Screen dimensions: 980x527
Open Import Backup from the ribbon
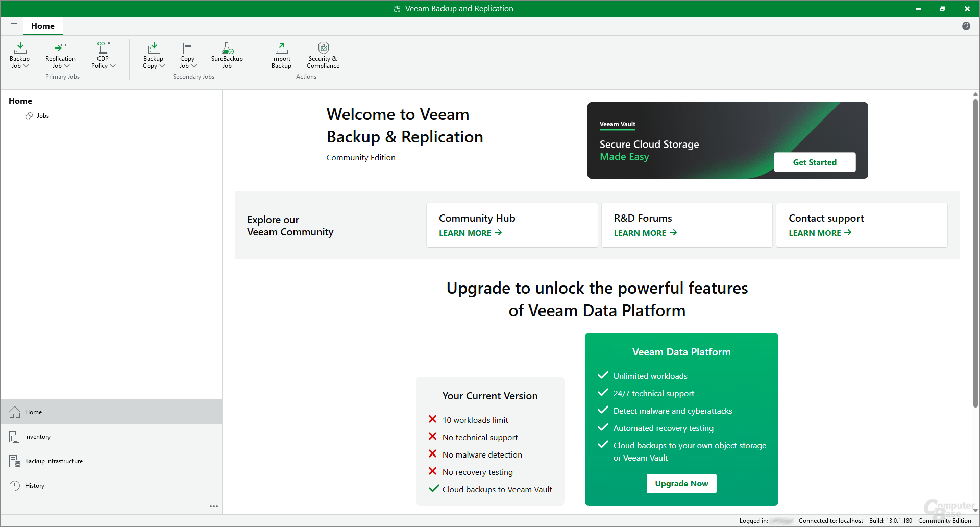click(281, 49)
